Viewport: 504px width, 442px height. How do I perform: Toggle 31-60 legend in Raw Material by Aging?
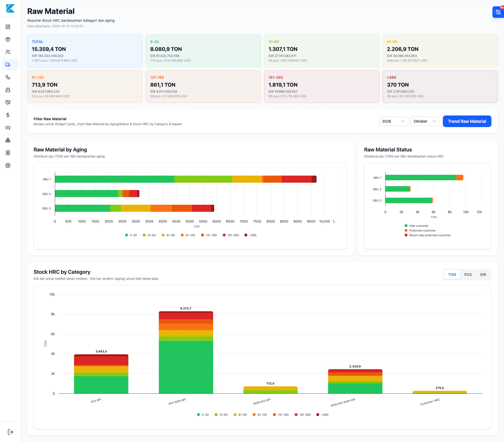tap(149, 235)
